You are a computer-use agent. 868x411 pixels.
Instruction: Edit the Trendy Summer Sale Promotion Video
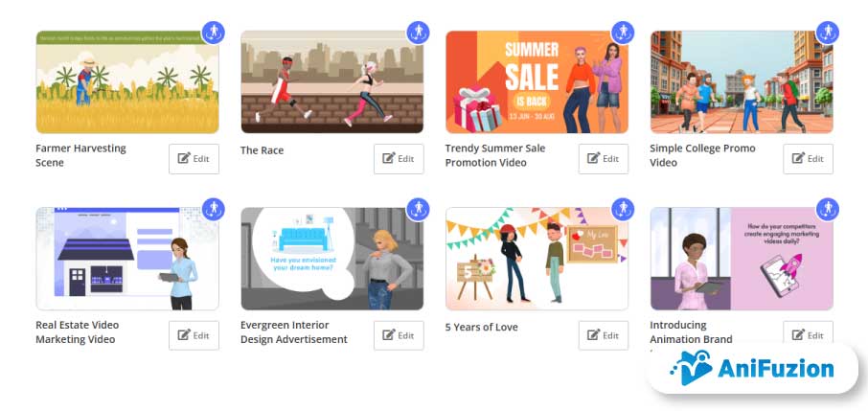point(604,159)
